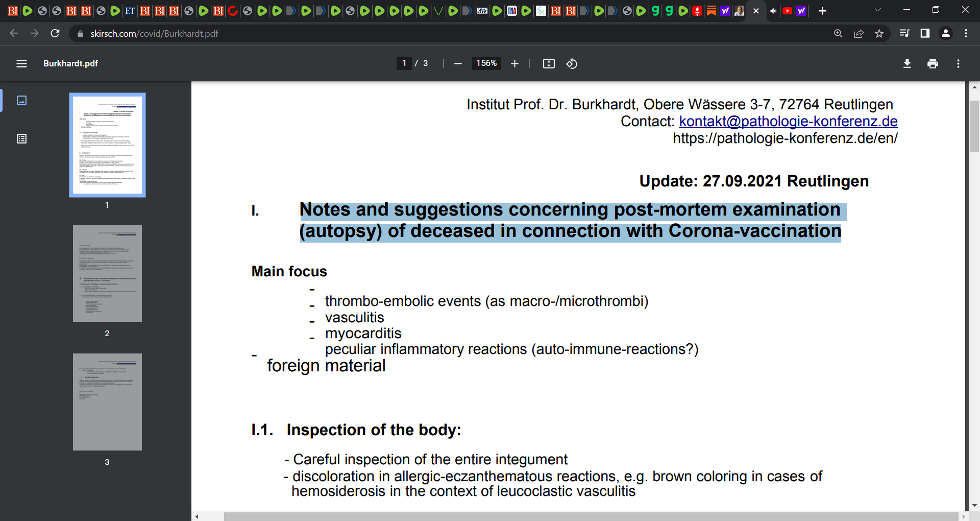
Task: Switch to the portrait photo tab
Action: click(739, 11)
